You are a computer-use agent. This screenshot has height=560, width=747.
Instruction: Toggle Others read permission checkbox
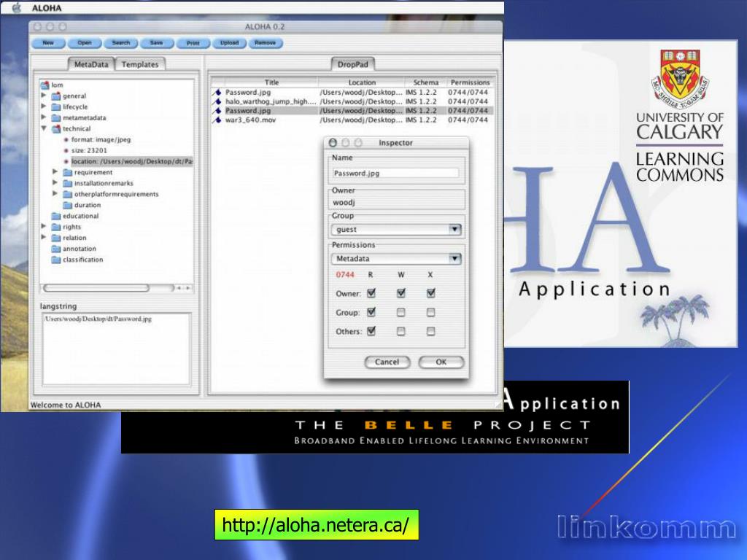point(371,331)
